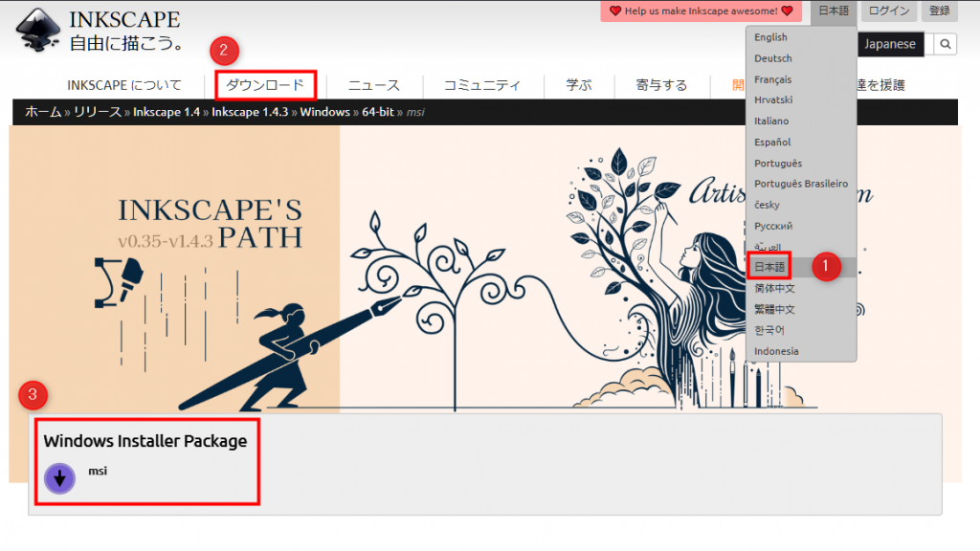Click the ログイン button
The height and width of the screenshot is (551, 980).
point(888,11)
